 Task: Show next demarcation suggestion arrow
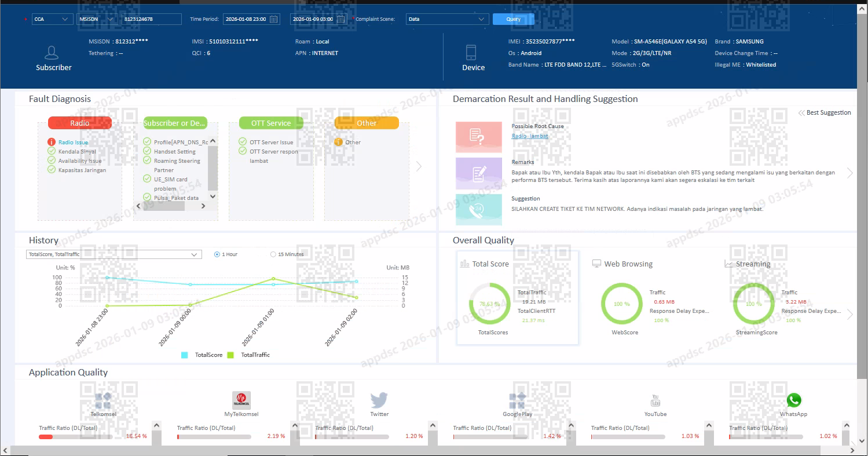[849, 173]
